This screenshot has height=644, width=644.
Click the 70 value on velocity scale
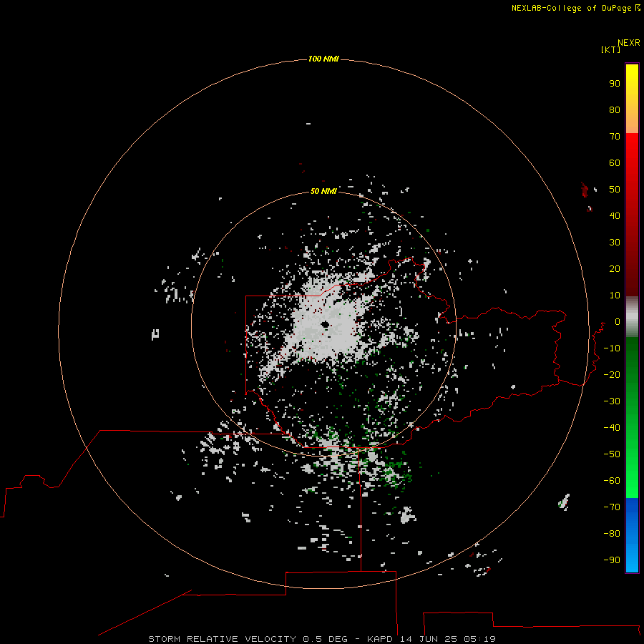[615, 137]
